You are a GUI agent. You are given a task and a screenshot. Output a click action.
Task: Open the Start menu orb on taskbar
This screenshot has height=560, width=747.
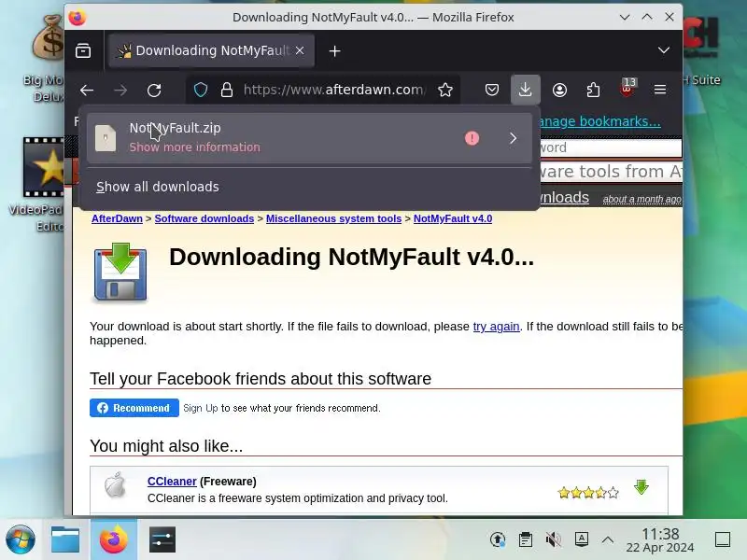(21, 539)
